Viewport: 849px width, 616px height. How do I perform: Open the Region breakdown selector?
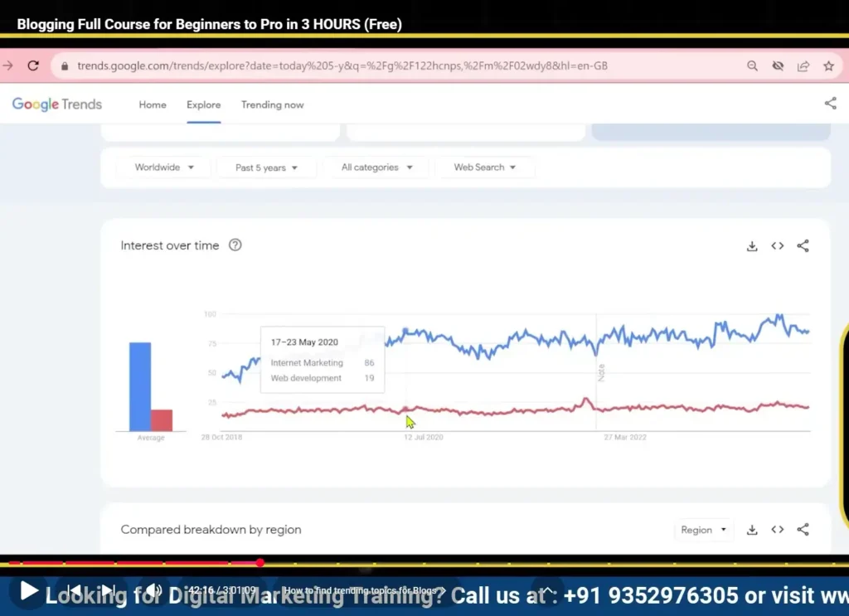coord(703,529)
